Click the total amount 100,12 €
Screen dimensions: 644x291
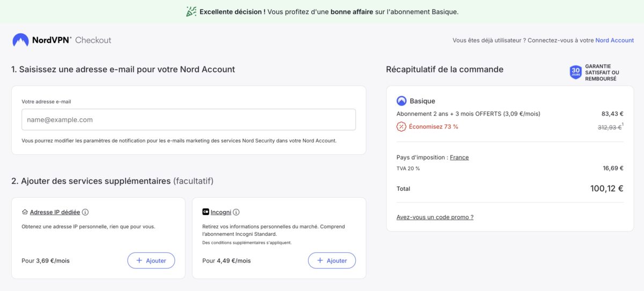click(607, 189)
